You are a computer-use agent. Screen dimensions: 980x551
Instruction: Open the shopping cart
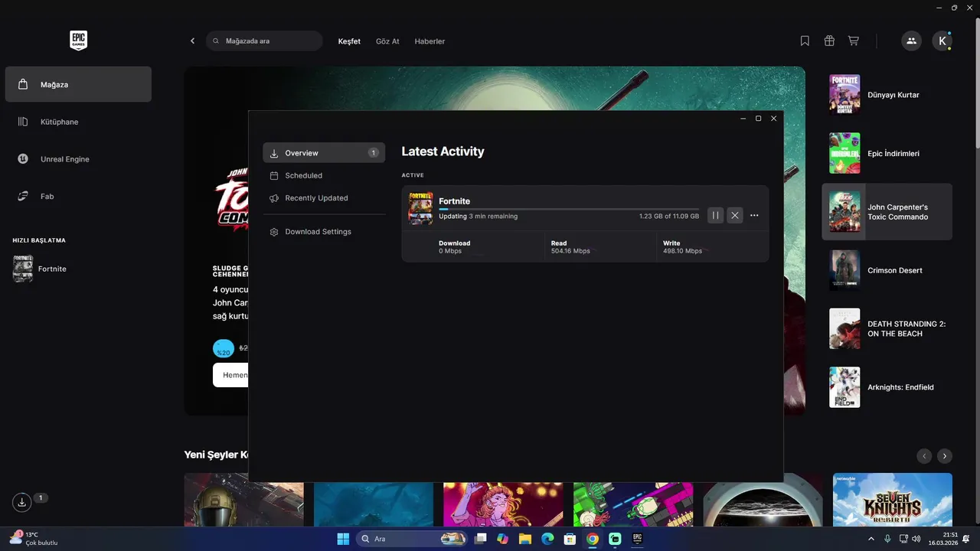point(853,41)
